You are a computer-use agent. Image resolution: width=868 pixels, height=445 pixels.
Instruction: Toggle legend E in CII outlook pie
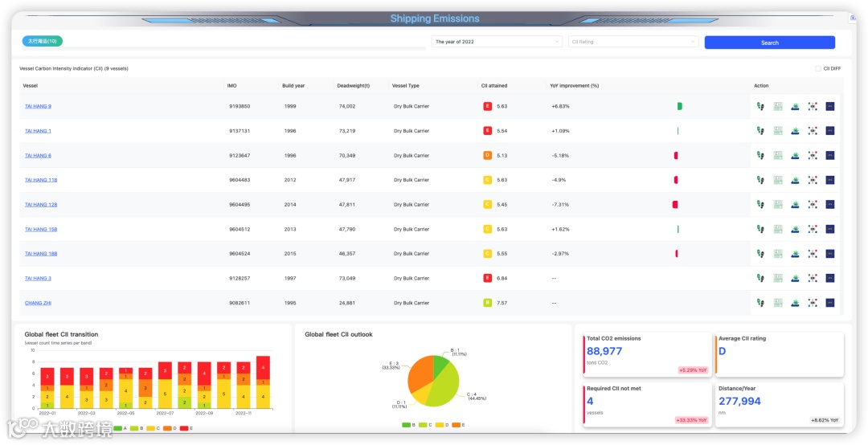(458, 425)
